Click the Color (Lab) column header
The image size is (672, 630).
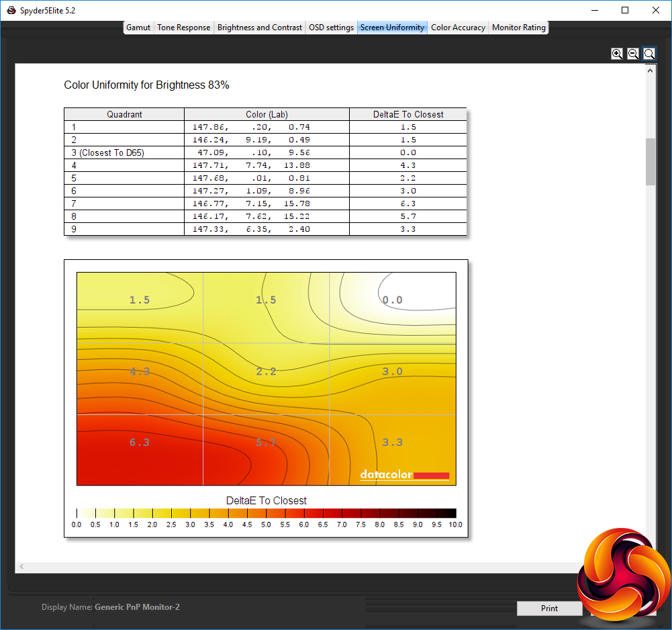[x=267, y=114]
